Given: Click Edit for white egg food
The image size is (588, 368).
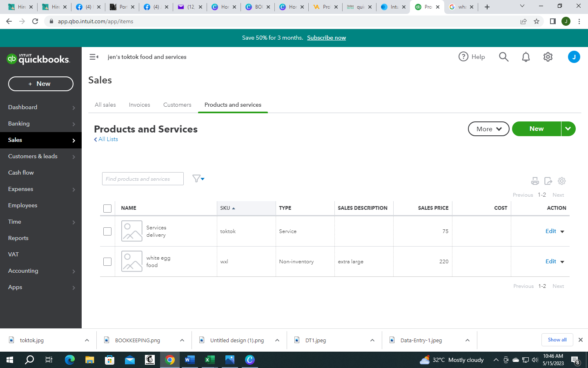Looking at the screenshot, I should pos(551,261).
